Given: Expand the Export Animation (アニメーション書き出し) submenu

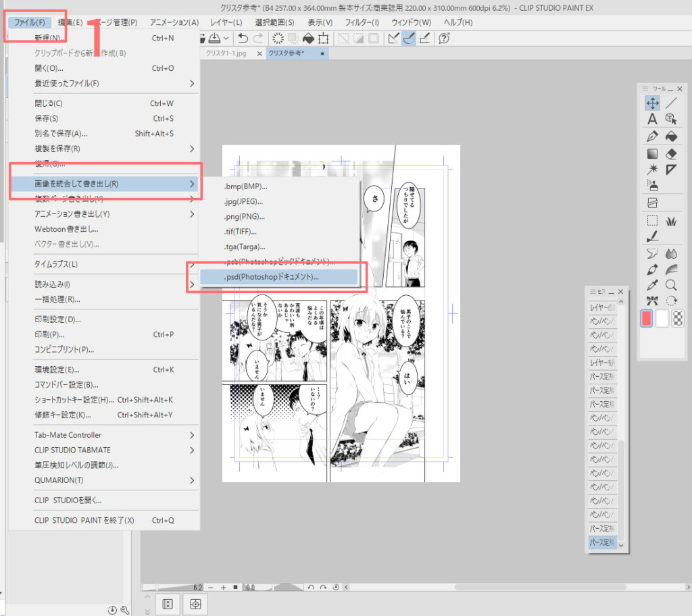Looking at the screenshot, I should 191,214.
